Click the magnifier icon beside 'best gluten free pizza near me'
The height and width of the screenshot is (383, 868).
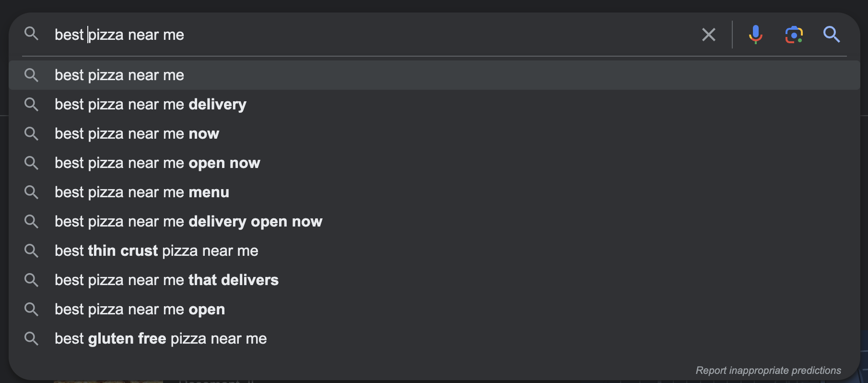coord(32,338)
